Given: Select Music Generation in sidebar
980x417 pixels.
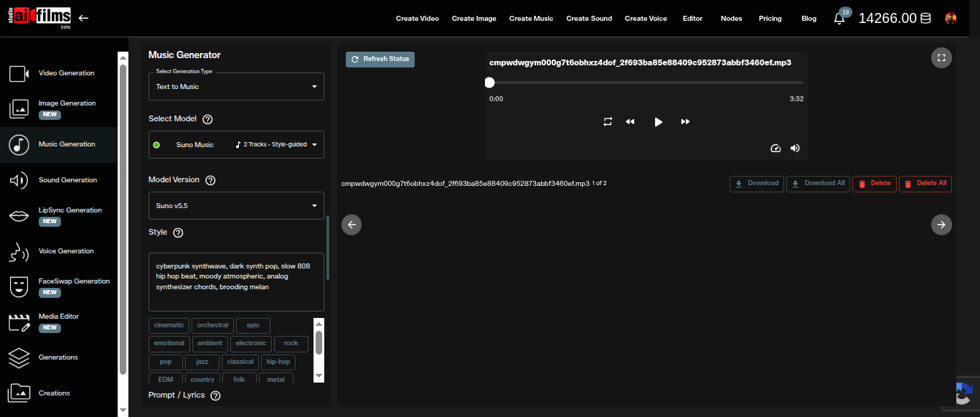Looking at the screenshot, I should pos(59,144).
